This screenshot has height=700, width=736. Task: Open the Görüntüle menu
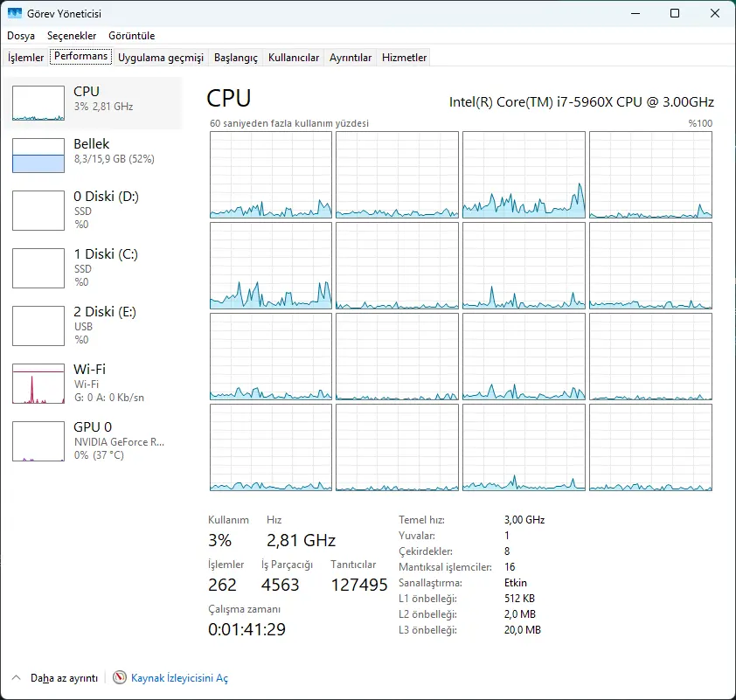point(131,36)
